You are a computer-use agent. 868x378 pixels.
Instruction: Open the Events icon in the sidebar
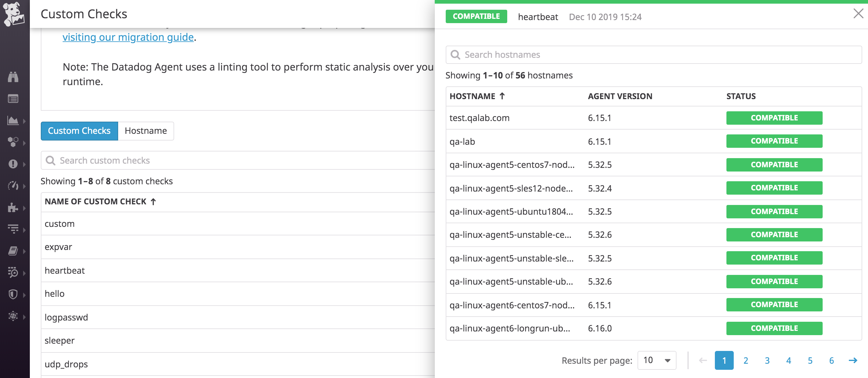(x=13, y=99)
